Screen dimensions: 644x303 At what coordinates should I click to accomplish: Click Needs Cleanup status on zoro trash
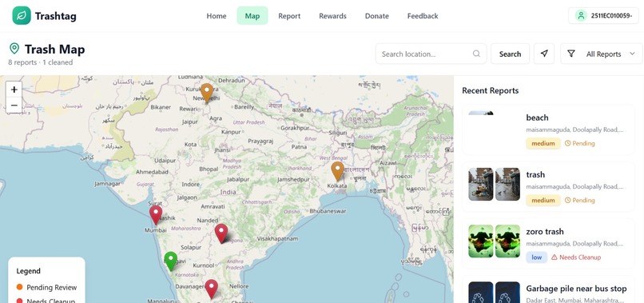coord(576,257)
